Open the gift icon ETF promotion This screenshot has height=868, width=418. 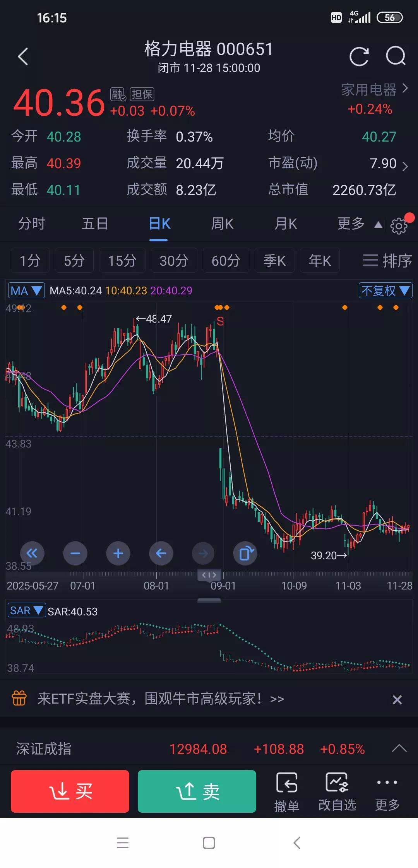19,698
